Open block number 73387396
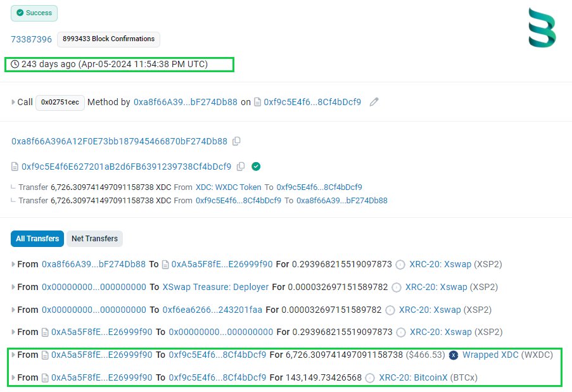 (x=32, y=39)
